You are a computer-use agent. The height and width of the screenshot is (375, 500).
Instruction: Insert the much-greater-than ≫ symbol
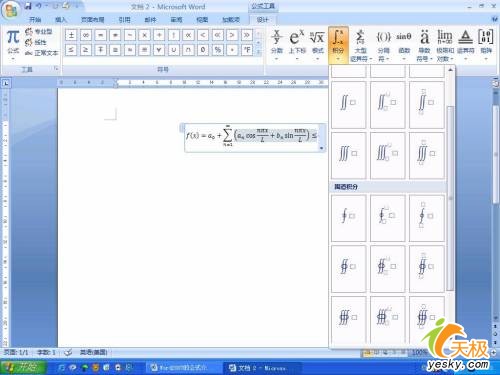tap(247, 35)
